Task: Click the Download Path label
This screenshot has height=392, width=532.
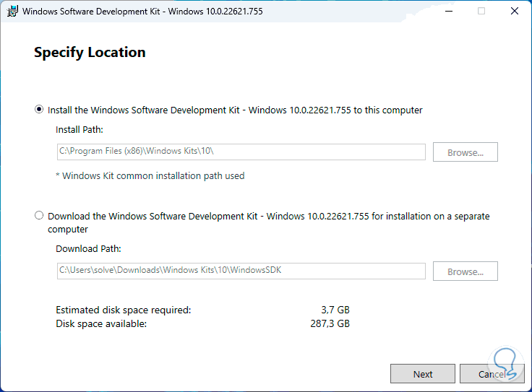Action: [88, 248]
